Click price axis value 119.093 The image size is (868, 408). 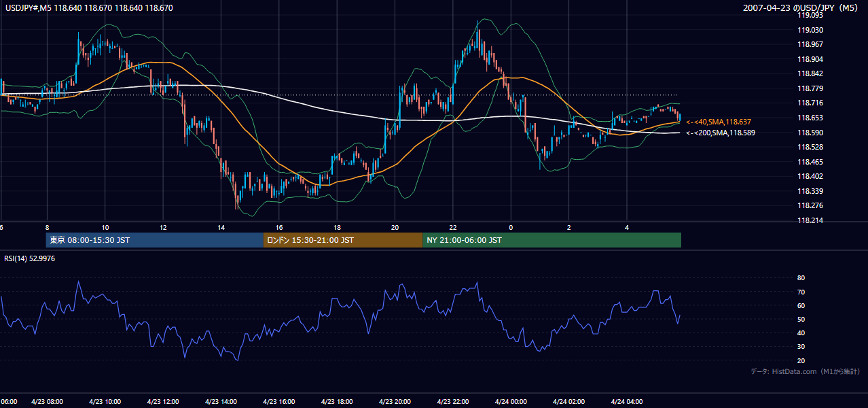click(x=810, y=15)
